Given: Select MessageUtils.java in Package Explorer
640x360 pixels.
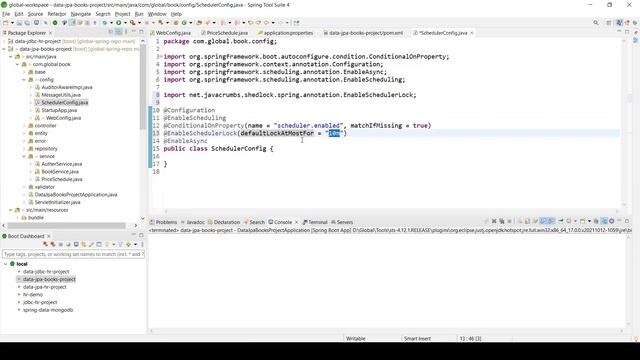Looking at the screenshot, I should point(61,95).
